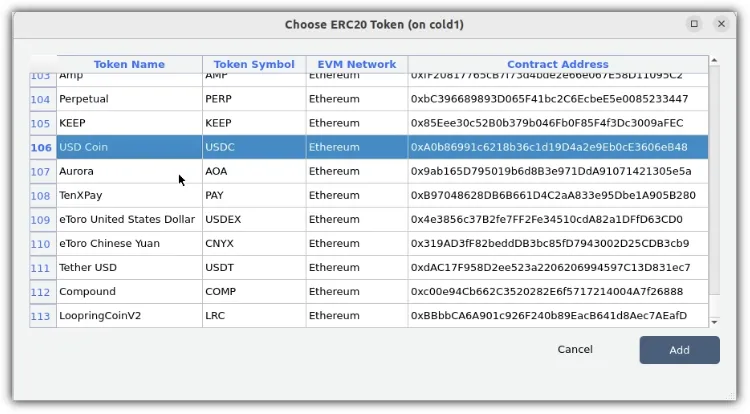The width and height of the screenshot is (750, 414).
Task: Click USDEX contract address 0x4e3856c3...
Action: pyautogui.click(x=558, y=219)
